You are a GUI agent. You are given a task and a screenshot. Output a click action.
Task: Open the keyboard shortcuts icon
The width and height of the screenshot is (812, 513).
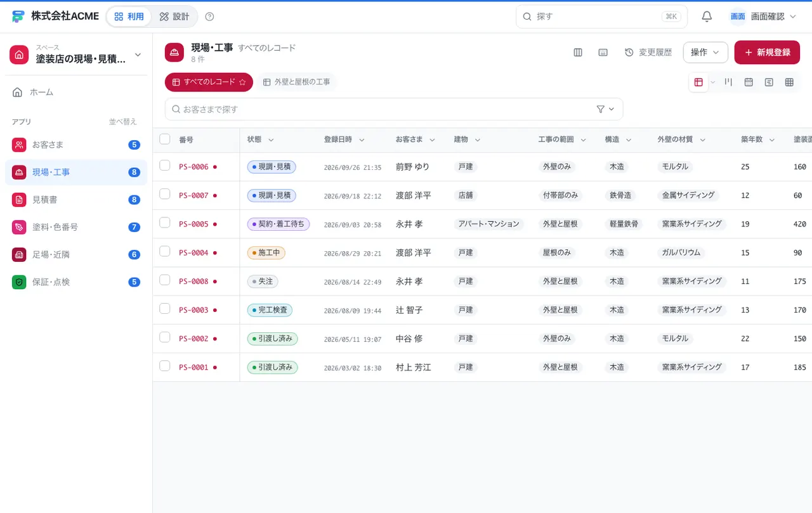[x=603, y=53]
